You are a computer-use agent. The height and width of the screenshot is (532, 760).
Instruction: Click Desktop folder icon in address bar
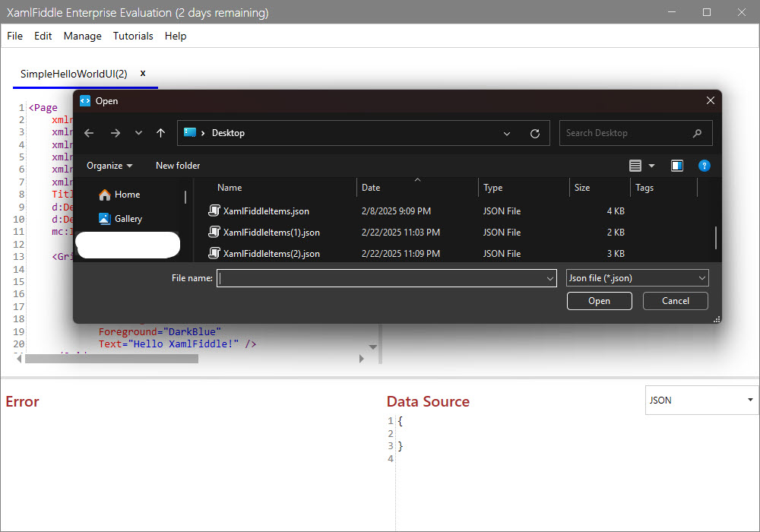click(190, 133)
